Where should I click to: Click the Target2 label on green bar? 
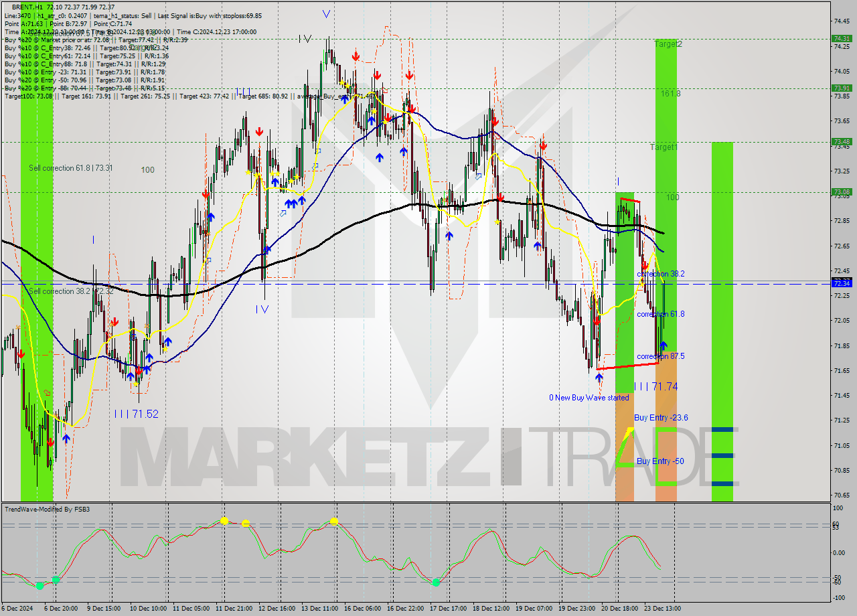coord(668,44)
